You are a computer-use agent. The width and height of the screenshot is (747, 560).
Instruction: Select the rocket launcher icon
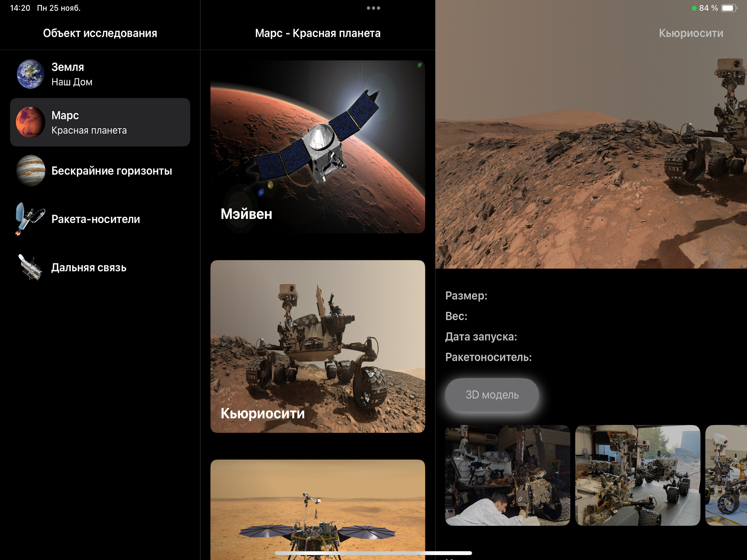pos(30,219)
